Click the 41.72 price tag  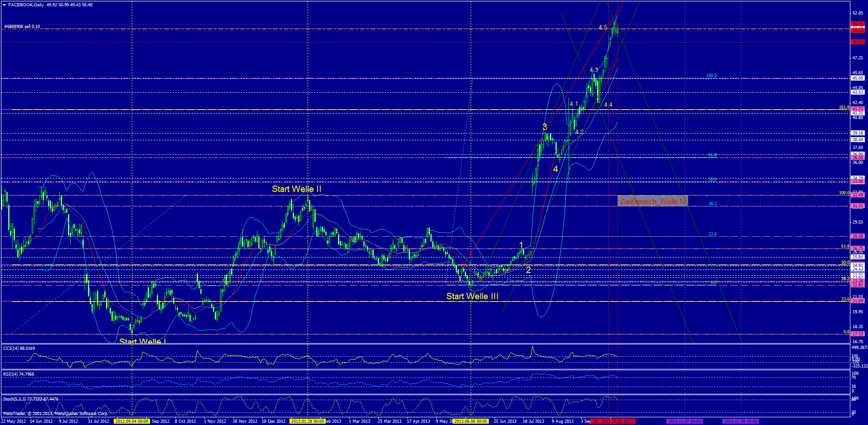(x=858, y=109)
